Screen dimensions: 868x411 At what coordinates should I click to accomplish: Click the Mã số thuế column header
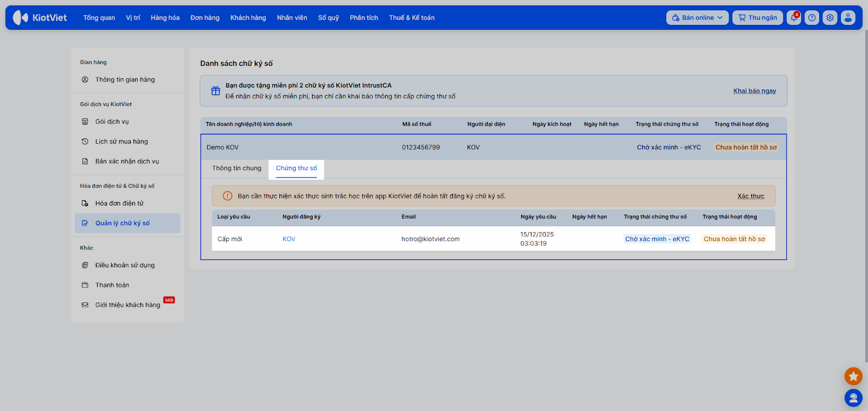pyautogui.click(x=417, y=124)
